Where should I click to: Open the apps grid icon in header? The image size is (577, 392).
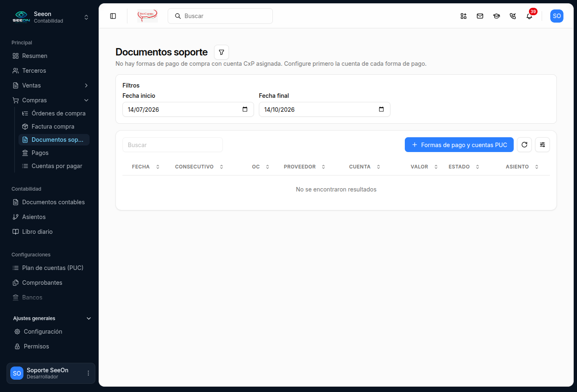coord(464,16)
